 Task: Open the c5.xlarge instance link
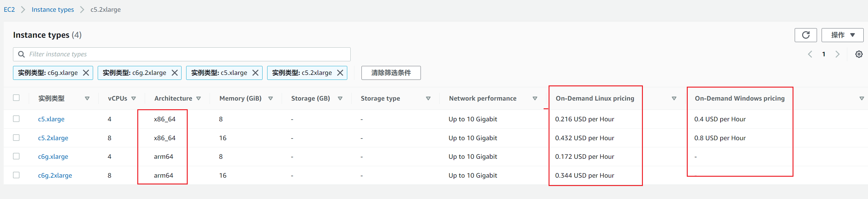click(x=51, y=119)
